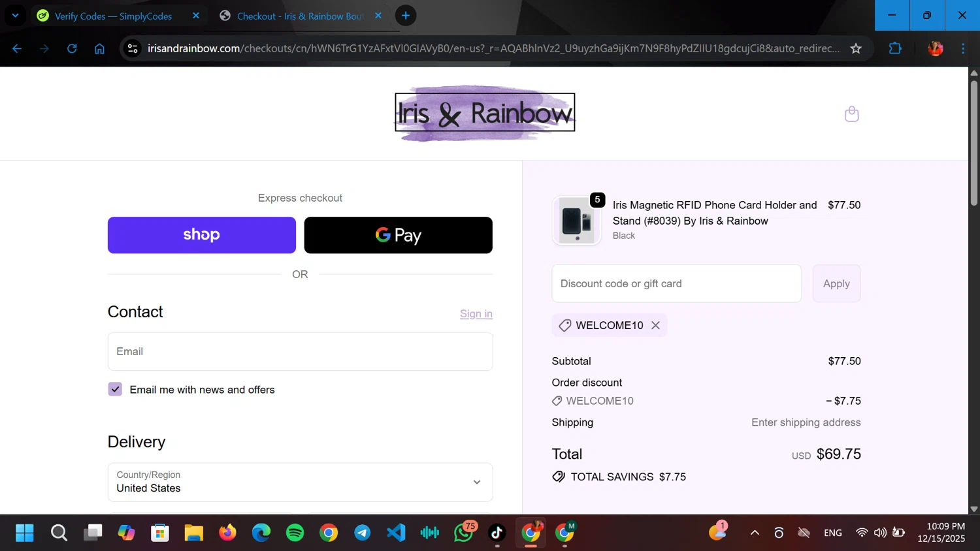
Task: Open TikTok from the taskbar
Action: pos(497,533)
